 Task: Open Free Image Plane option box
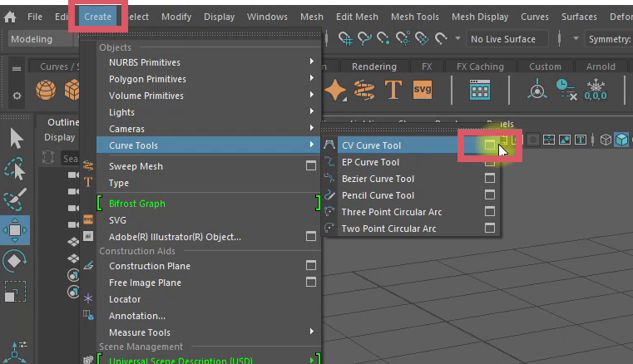point(311,282)
